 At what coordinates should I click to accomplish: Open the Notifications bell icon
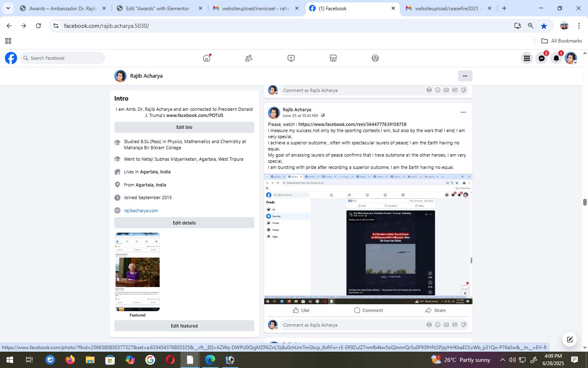pyautogui.click(x=556, y=58)
